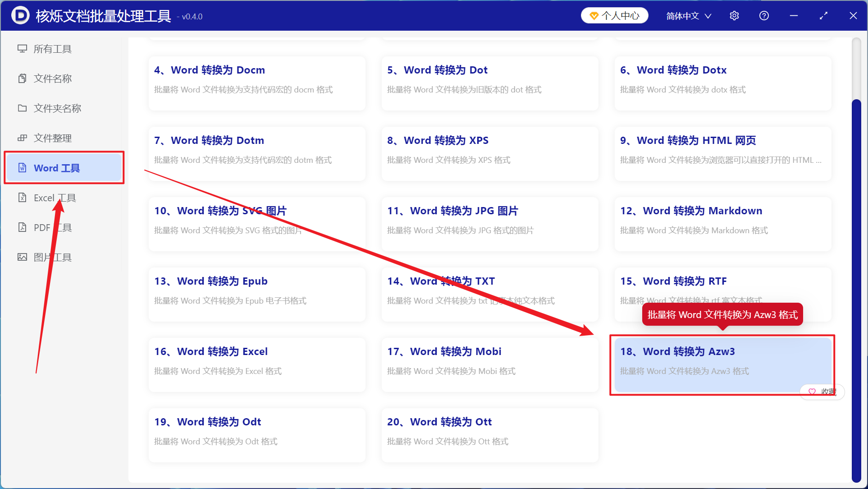Open the Word 转换为 Dotm tool
Image resolution: width=868 pixels, height=489 pixels.
257,154
